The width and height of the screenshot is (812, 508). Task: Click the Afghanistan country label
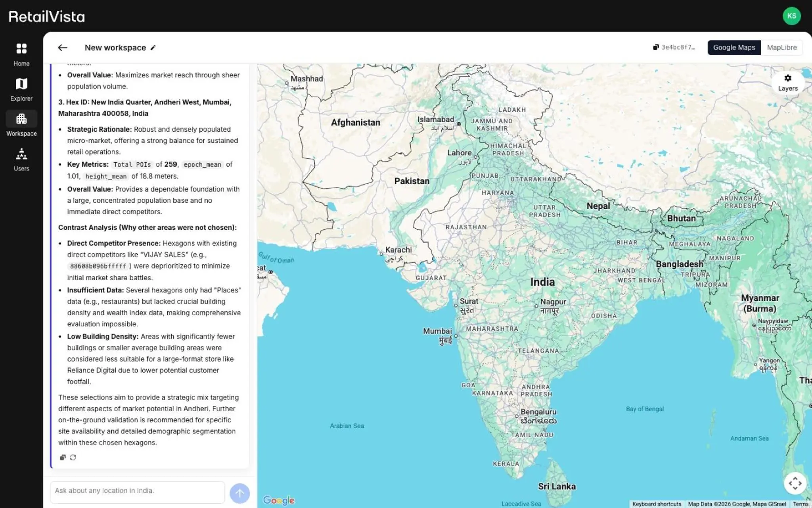point(355,123)
